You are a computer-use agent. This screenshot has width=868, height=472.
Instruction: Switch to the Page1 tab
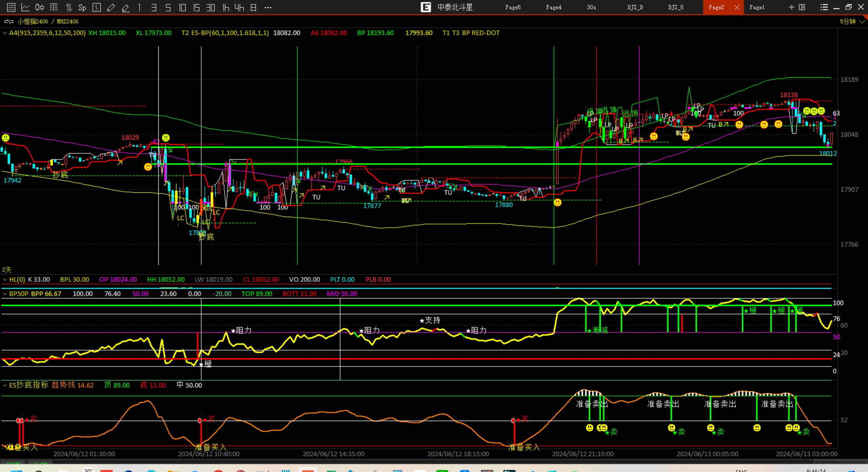pos(757,7)
